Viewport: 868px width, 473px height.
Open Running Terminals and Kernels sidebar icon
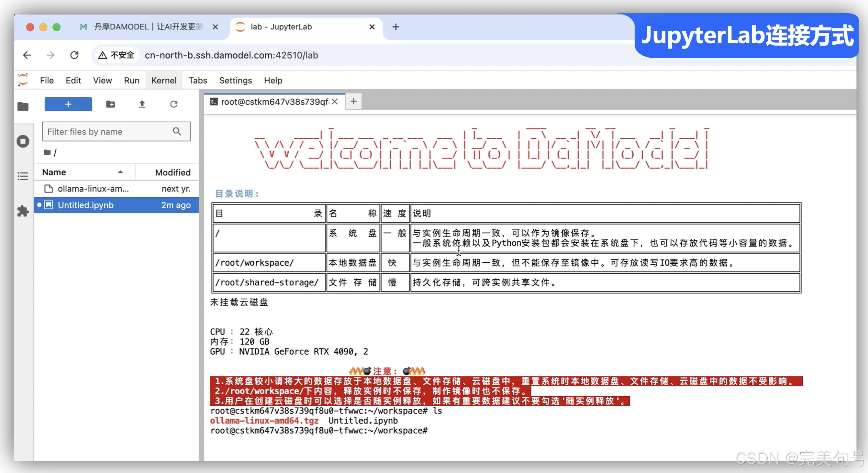(x=23, y=141)
